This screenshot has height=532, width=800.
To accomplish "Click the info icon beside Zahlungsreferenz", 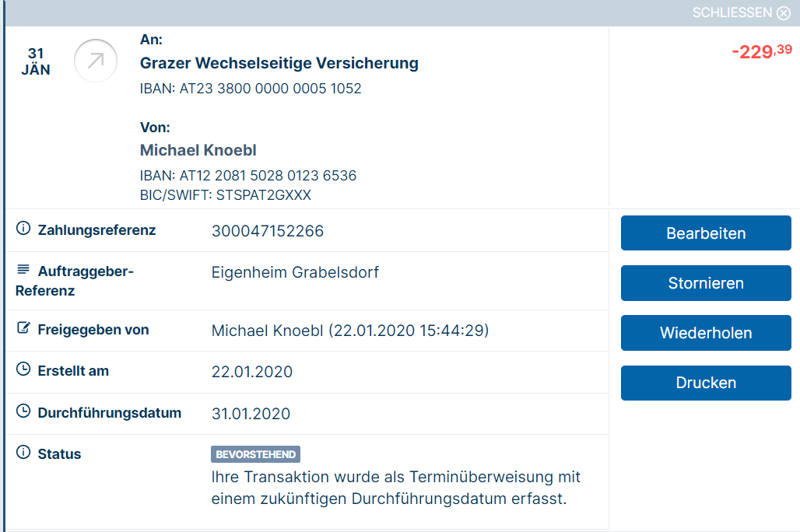I will (x=23, y=228).
